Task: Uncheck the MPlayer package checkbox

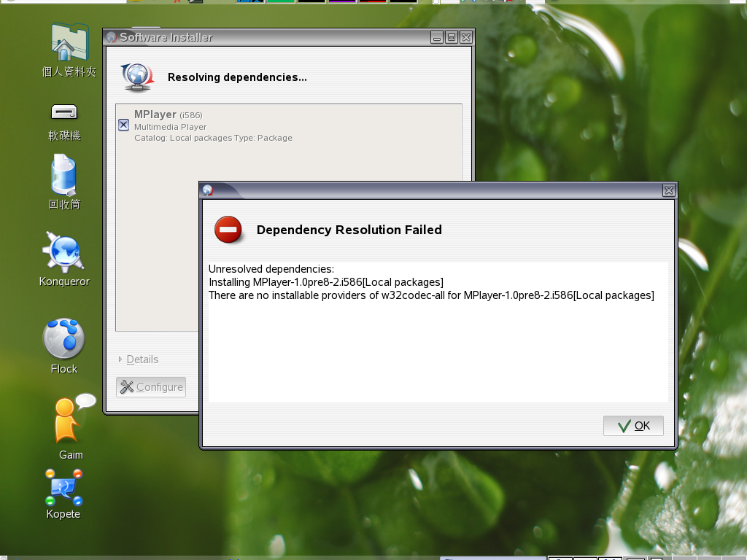Action: [x=123, y=125]
